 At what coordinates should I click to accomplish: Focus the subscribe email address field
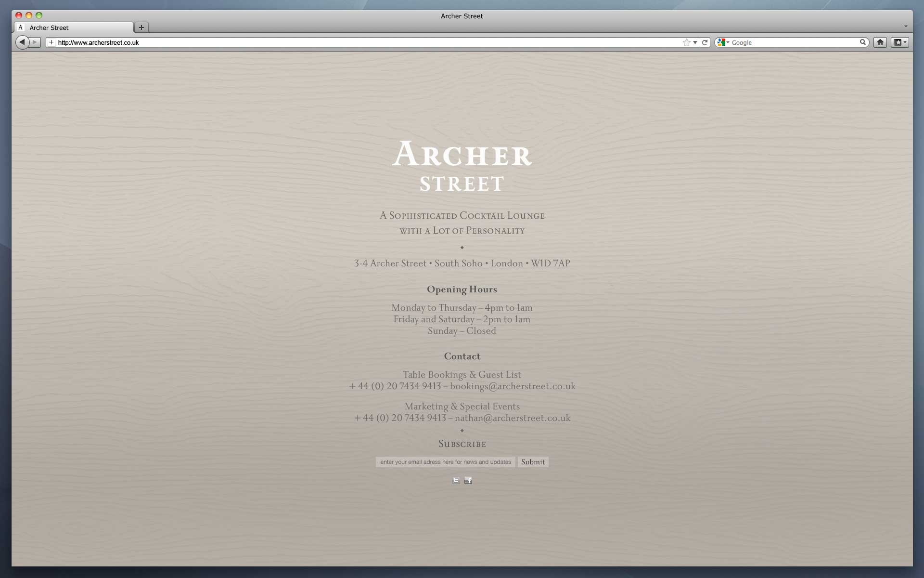click(445, 462)
